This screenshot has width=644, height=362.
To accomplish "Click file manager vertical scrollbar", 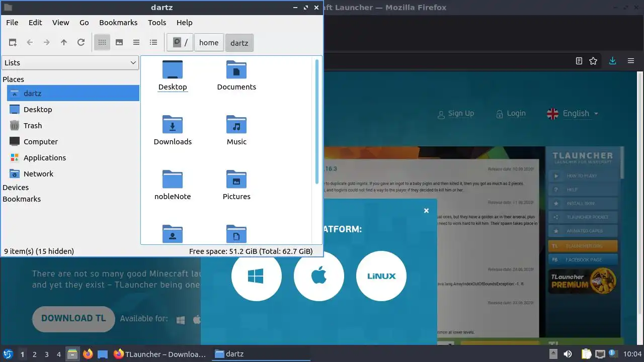I will (x=317, y=122).
